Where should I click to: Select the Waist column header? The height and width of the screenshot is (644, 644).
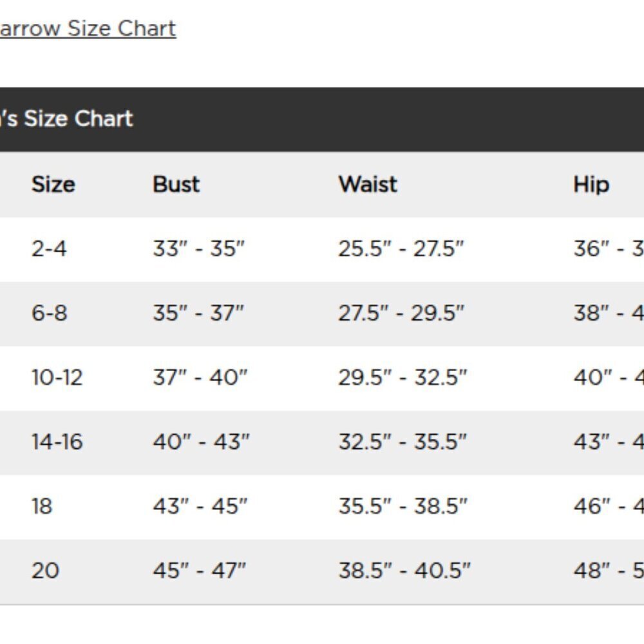pos(368,184)
